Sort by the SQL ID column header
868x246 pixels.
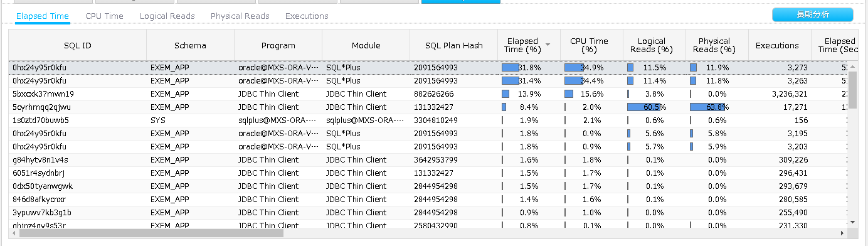[x=78, y=45]
